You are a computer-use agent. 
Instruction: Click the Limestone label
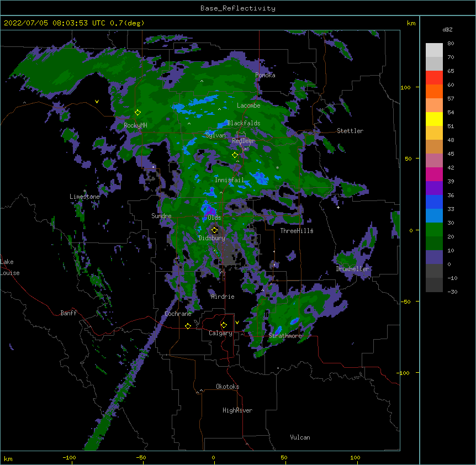[x=84, y=197]
